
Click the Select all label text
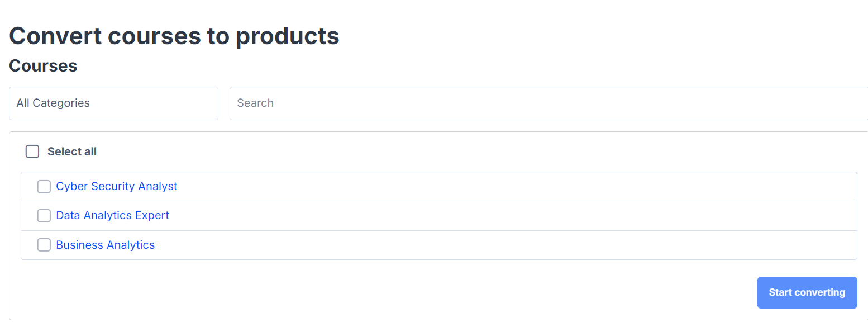click(72, 151)
